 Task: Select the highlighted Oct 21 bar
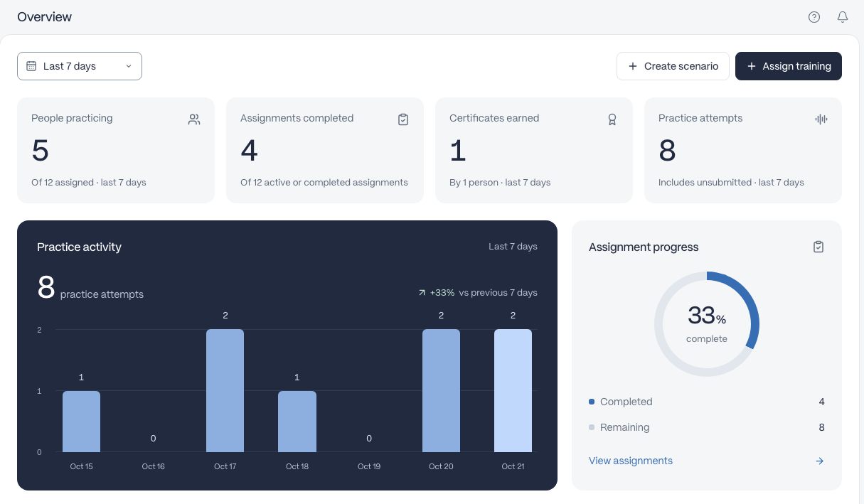(513, 391)
